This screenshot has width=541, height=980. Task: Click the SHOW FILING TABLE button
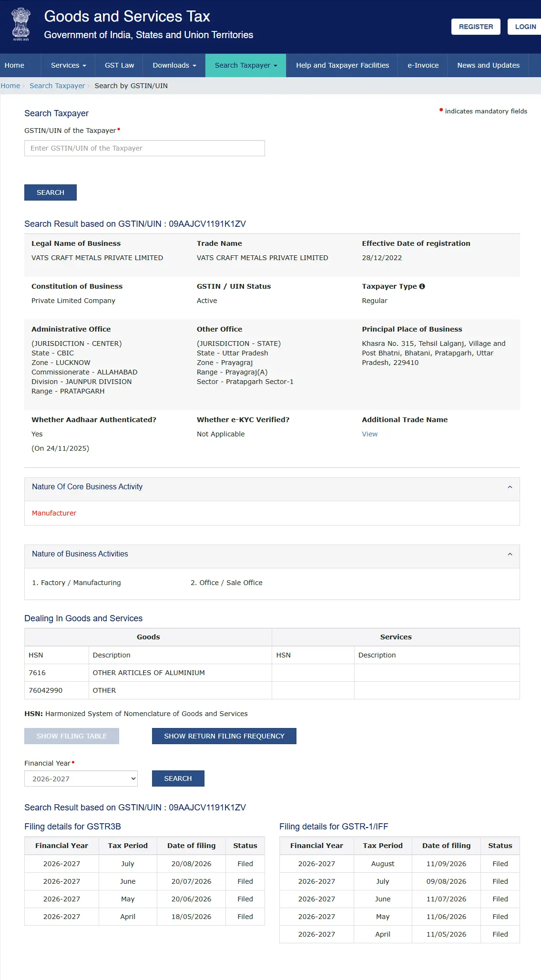[71, 736]
